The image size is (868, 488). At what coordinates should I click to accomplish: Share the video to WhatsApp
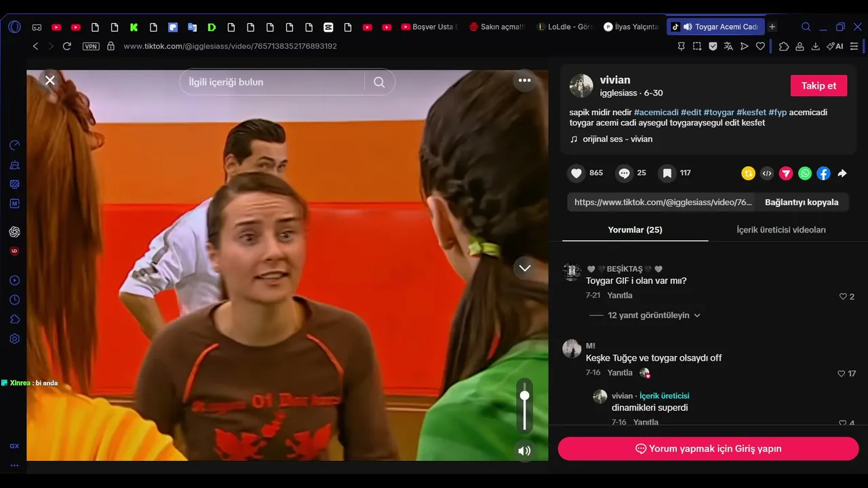805,174
